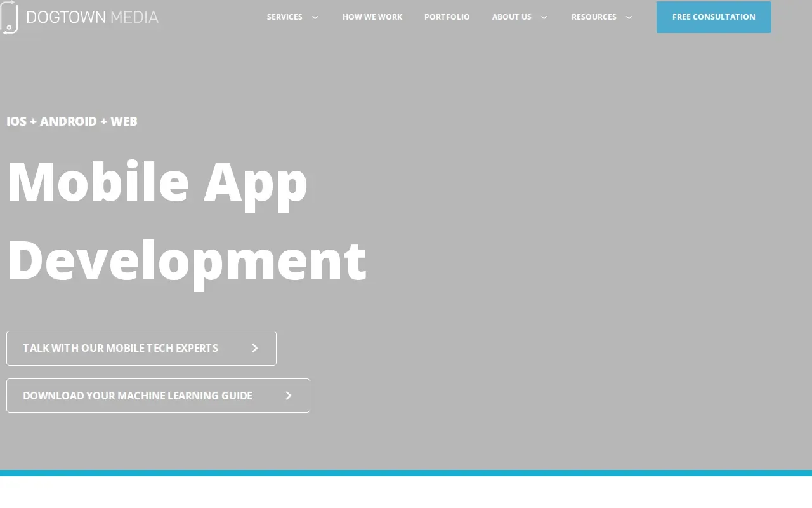
Task: Open the Resources nav item
Action: pyautogui.click(x=594, y=17)
